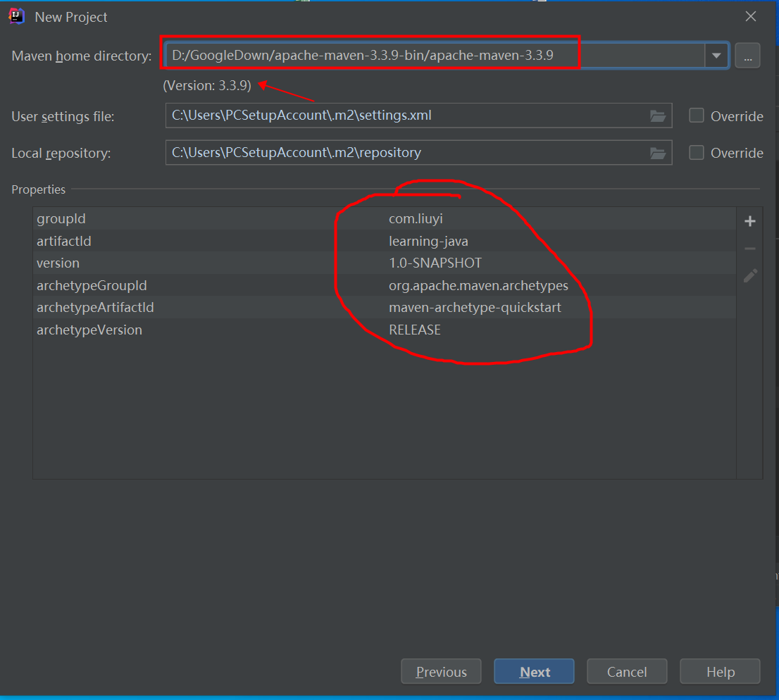Screen dimensions: 779x700
Task: Select the archetypeVersion property row
Action: click(x=385, y=330)
